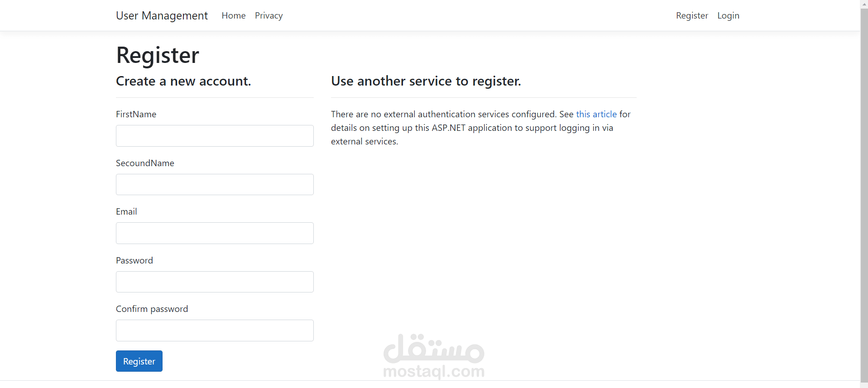Screen dimensions: 868x388
Task: Go to the Home navigation item
Action: 234,15
